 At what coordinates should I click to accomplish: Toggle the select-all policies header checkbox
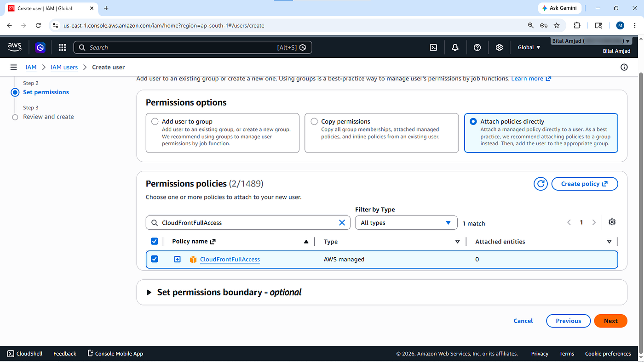pos(155,241)
